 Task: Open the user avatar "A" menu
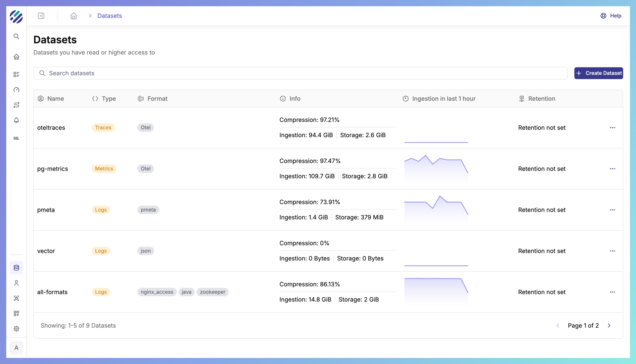point(16,348)
